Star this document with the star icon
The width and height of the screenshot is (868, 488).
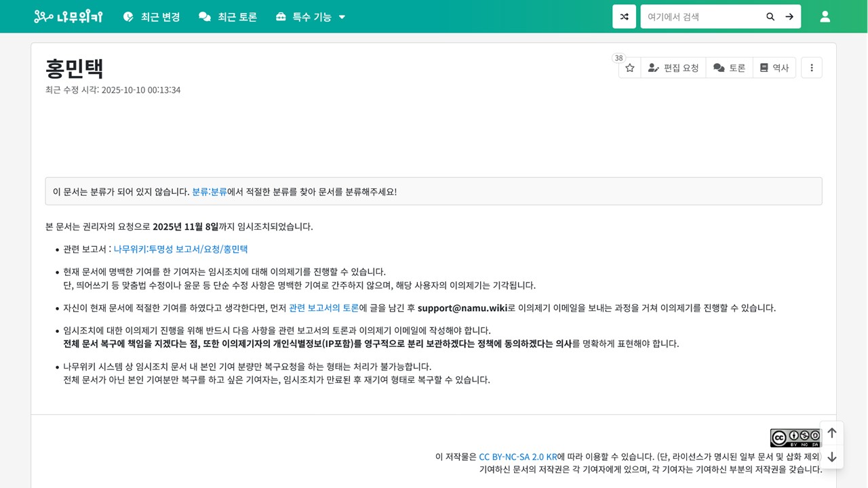(x=629, y=68)
